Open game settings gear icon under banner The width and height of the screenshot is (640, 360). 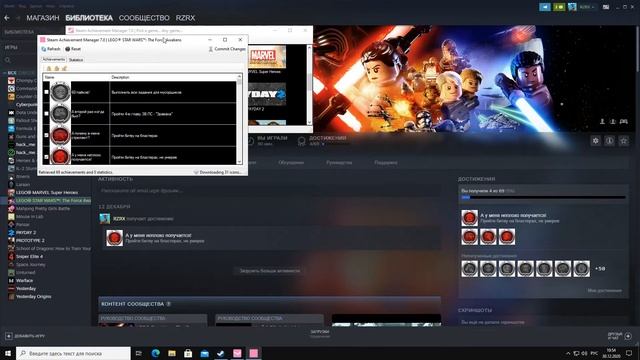coord(596,141)
